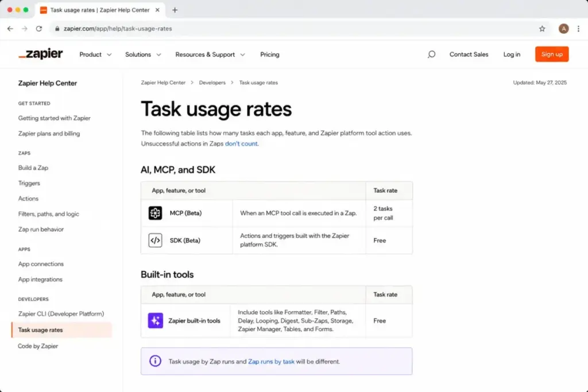The image size is (588, 392).
Task: Click Zapier Help Center breadcrumb
Action: pyautogui.click(x=163, y=83)
